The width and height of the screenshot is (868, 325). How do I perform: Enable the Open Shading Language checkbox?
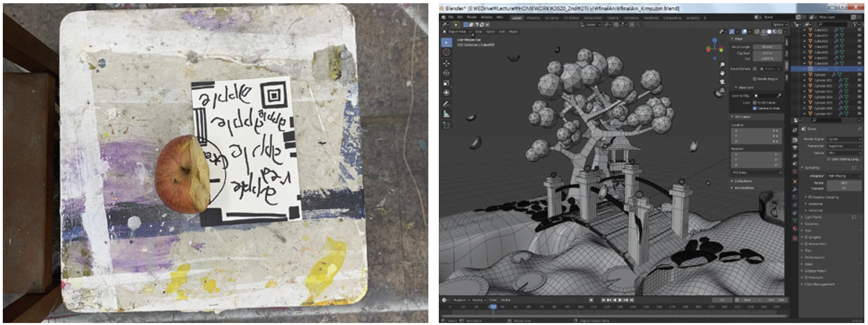[829, 159]
